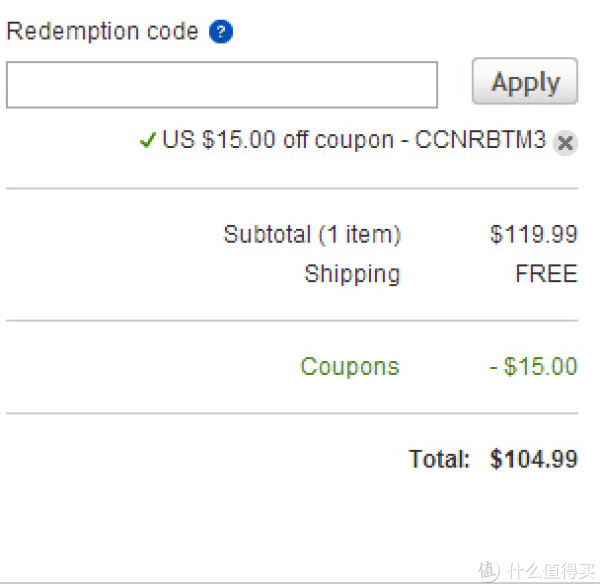Click the Apply button

[525, 81]
